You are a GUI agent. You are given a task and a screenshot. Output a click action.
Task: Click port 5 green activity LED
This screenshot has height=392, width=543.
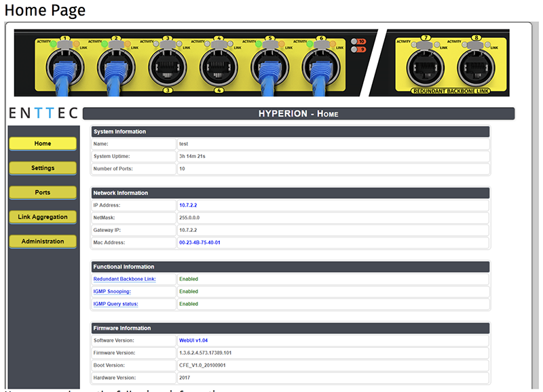[x=258, y=44]
